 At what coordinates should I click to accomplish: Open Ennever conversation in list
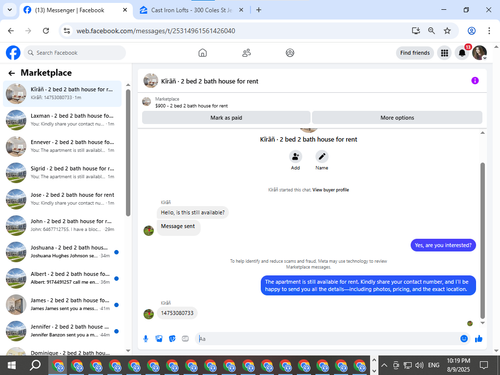click(62, 146)
